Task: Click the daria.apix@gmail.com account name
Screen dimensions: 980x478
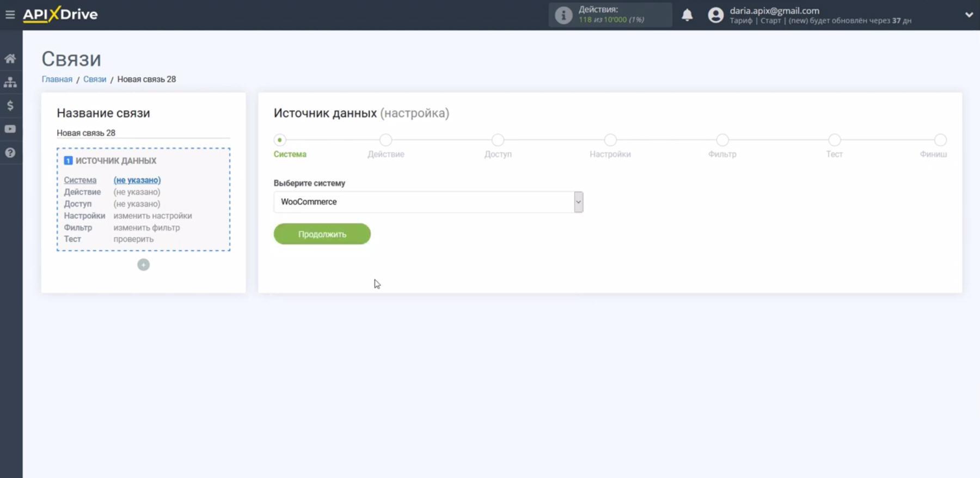Action: coord(774,10)
